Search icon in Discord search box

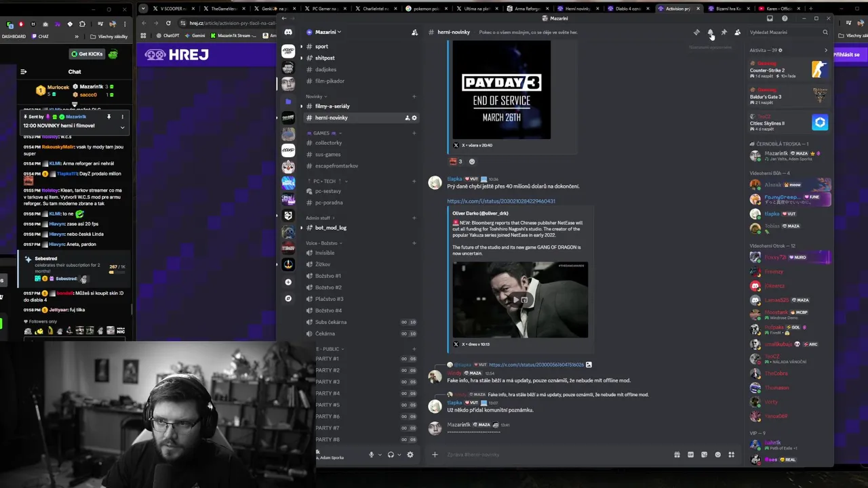pyautogui.click(x=825, y=32)
